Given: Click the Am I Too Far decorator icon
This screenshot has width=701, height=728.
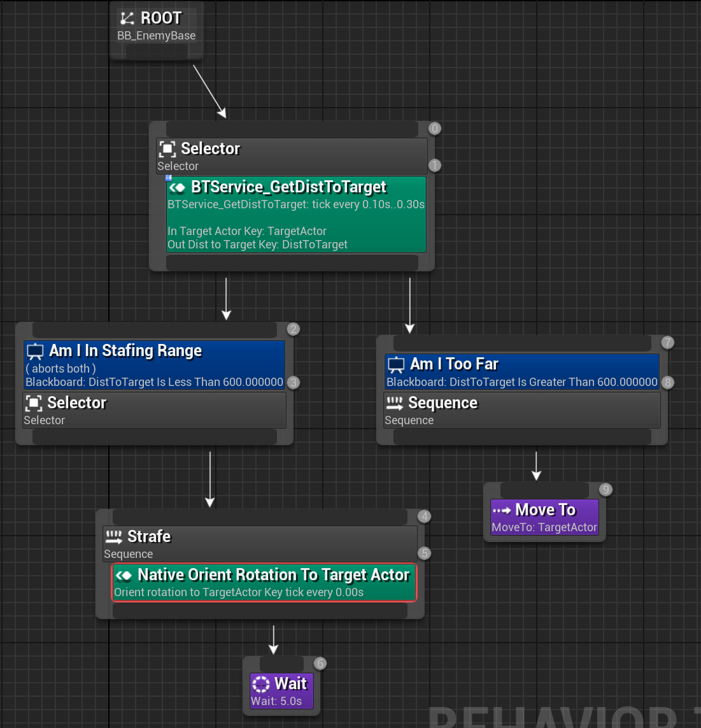Looking at the screenshot, I should (396, 365).
